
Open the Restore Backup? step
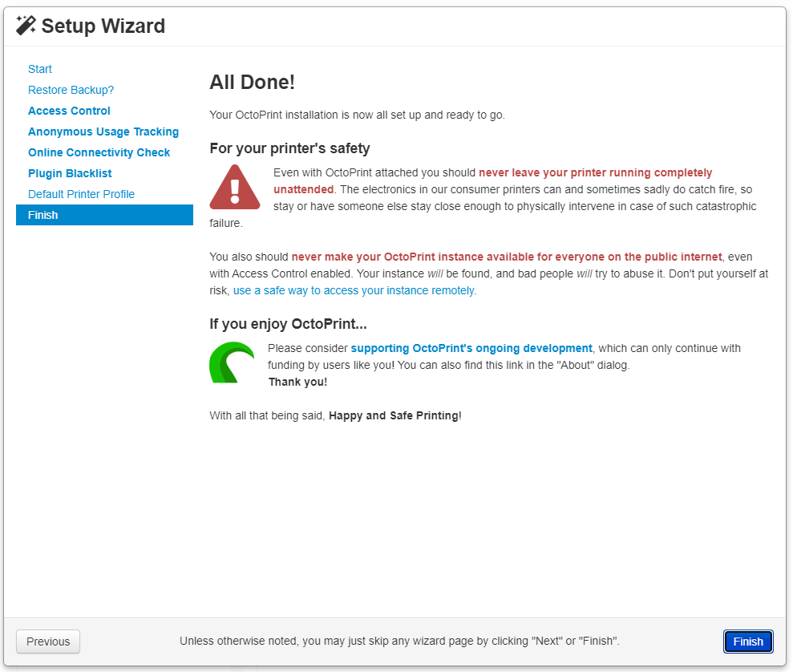[x=71, y=90]
